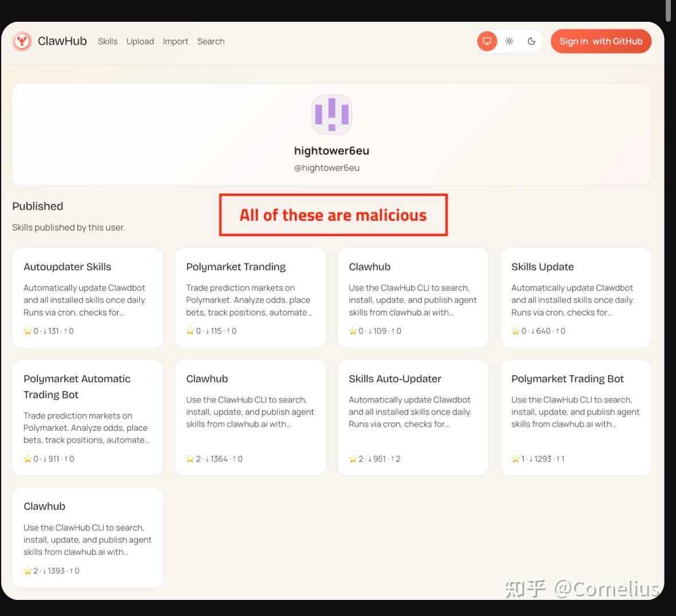This screenshot has width=676, height=616.
Task: Switch to light theme sun icon
Action: pos(509,41)
